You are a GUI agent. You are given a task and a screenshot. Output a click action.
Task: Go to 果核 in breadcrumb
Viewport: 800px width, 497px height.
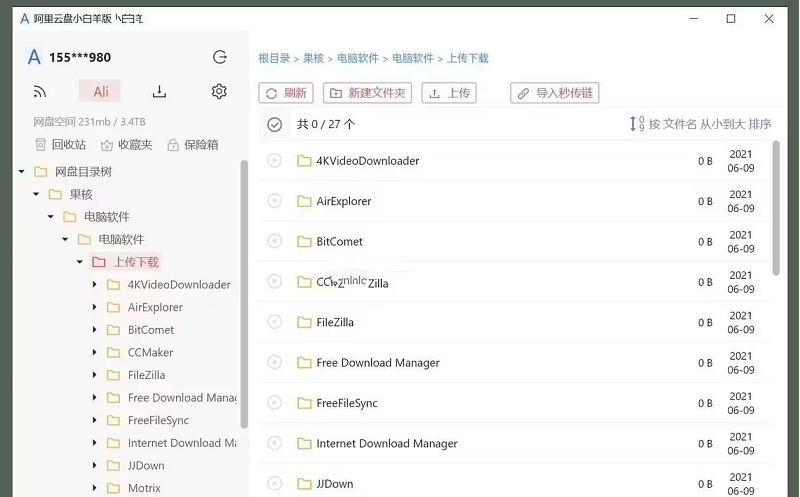pos(313,58)
